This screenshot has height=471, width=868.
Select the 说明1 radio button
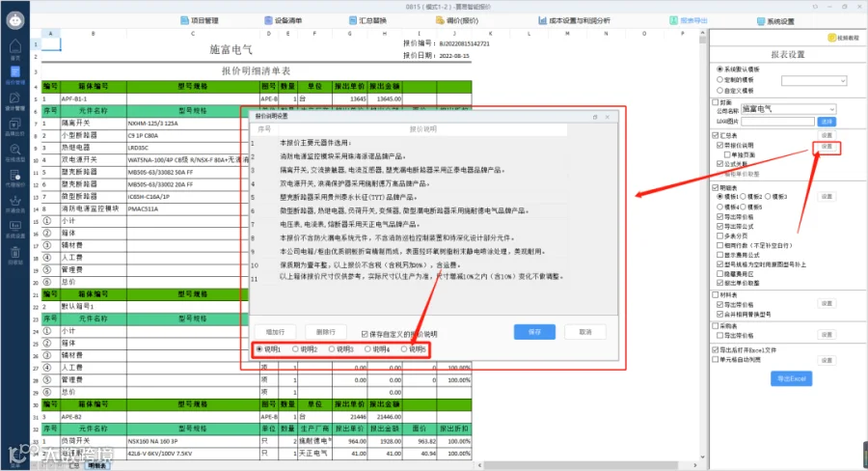coord(259,349)
